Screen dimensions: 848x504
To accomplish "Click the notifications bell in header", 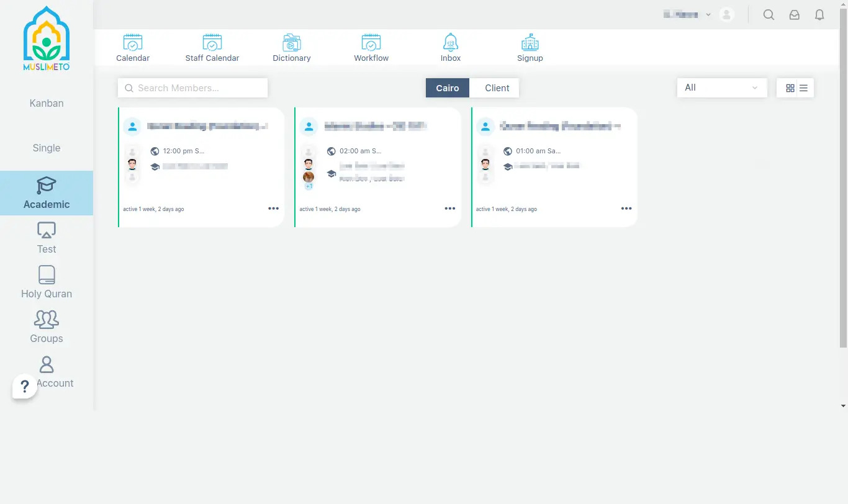I will coord(819,15).
